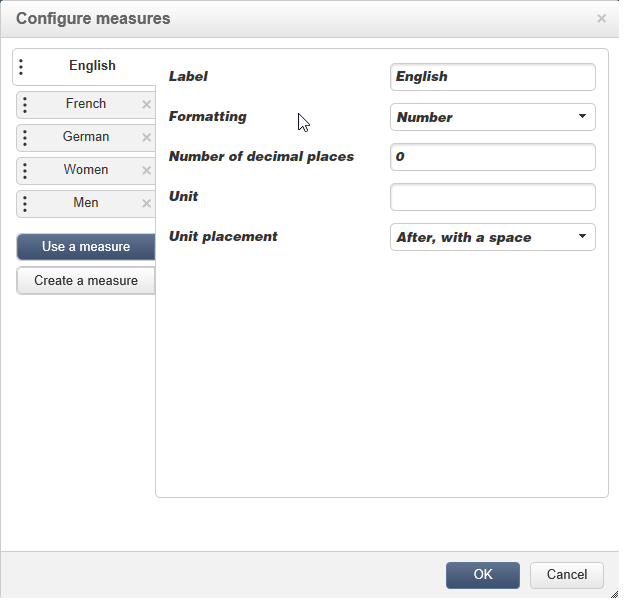This screenshot has height=615, width=635.
Task: Delete the Women measure
Action: [147, 171]
